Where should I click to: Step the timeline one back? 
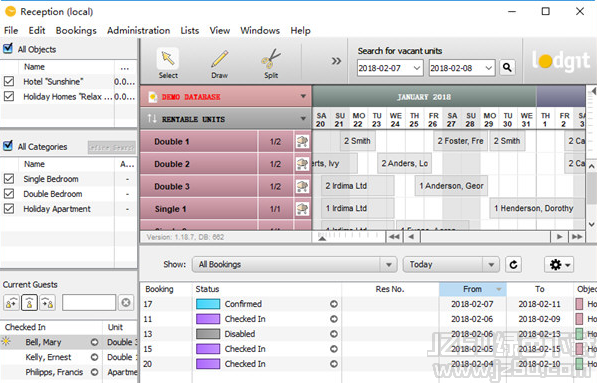pyautogui.click(x=412, y=237)
